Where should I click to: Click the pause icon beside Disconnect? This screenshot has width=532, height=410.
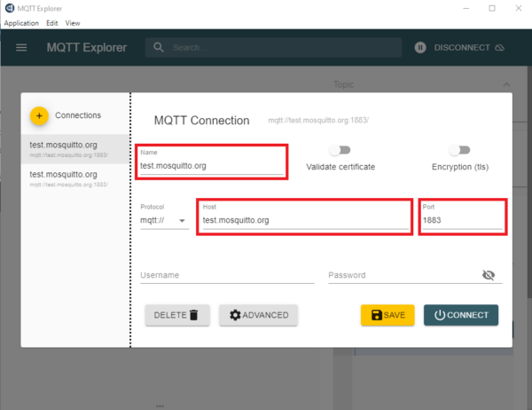pyautogui.click(x=420, y=48)
